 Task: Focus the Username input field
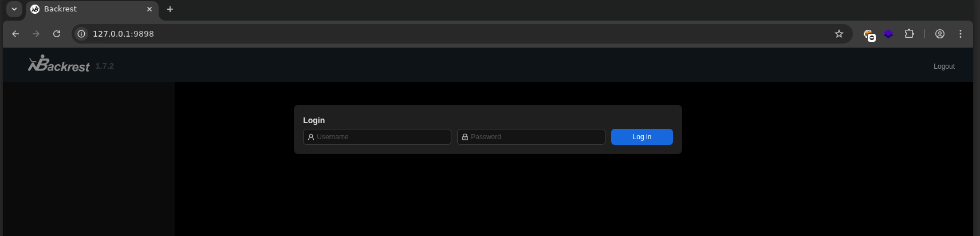click(x=377, y=137)
